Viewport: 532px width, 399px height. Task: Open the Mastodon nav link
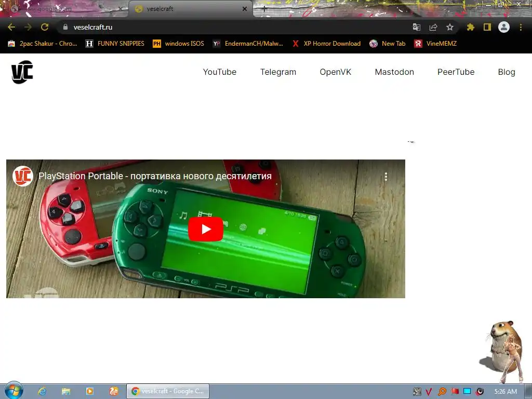(x=394, y=72)
